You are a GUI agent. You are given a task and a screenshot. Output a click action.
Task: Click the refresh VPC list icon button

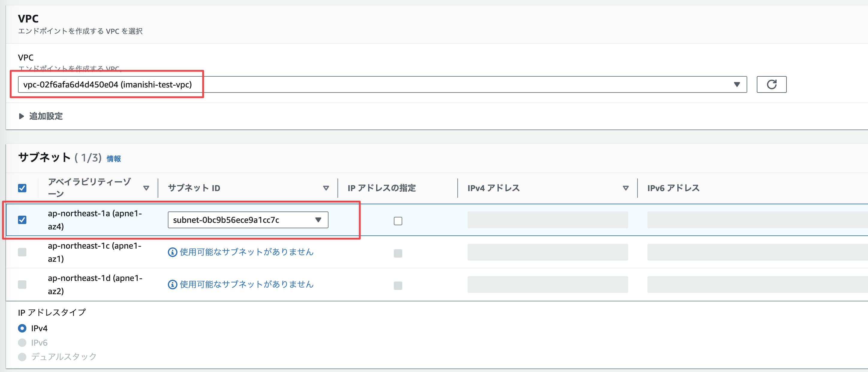click(x=771, y=84)
